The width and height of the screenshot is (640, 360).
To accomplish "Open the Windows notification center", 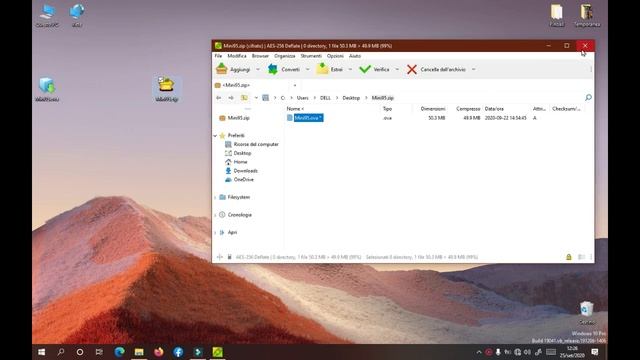I will (595, 352).
